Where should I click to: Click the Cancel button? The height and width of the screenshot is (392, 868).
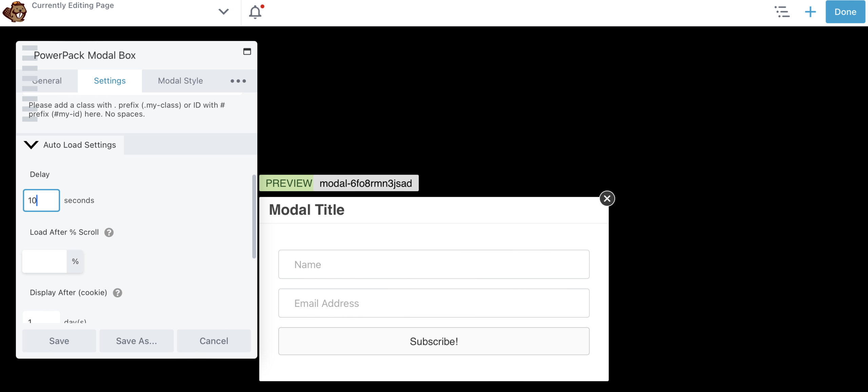coord(213,340)
